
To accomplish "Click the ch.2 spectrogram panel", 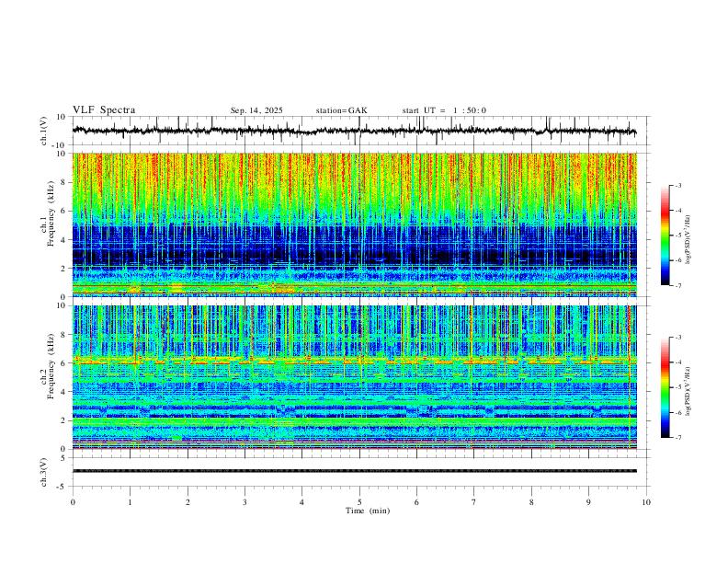I will pos(354,377).
